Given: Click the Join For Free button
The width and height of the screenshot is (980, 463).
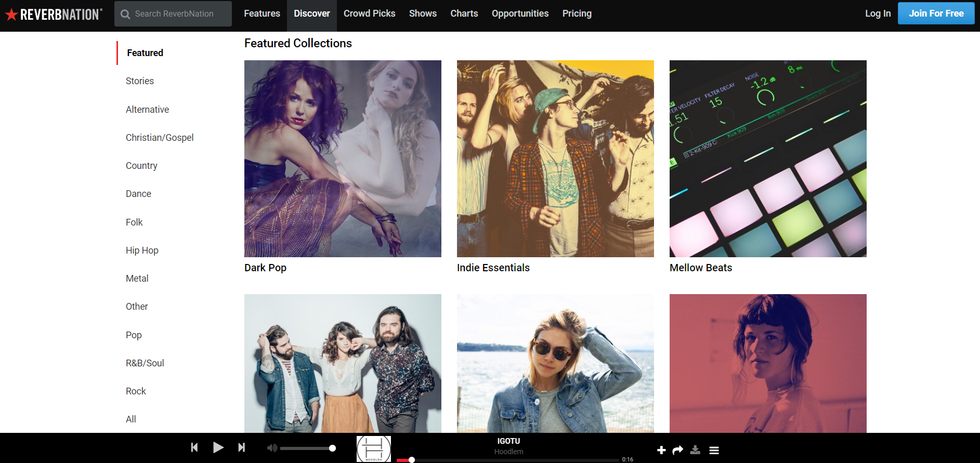Looking at the screenshot, I should click(x=936, y=14).
